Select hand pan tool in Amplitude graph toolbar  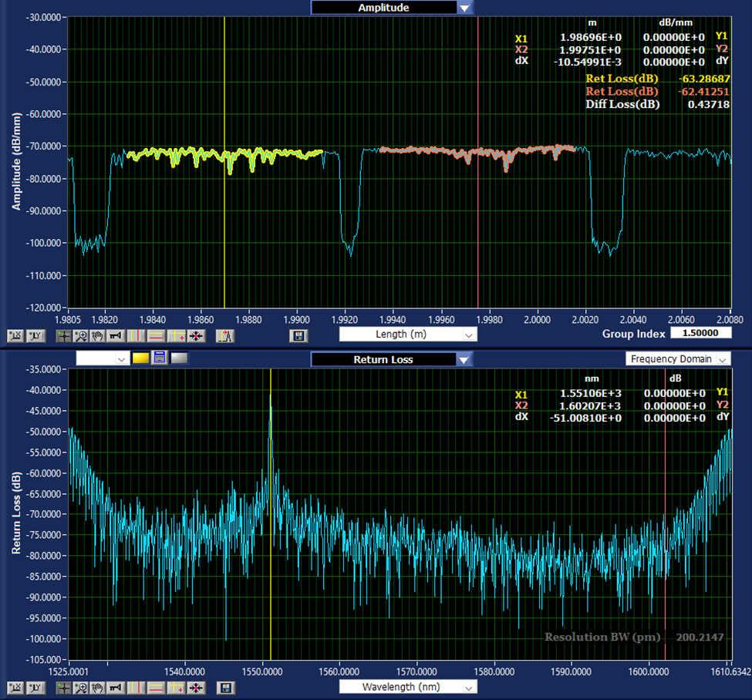(x=98, y=336)
